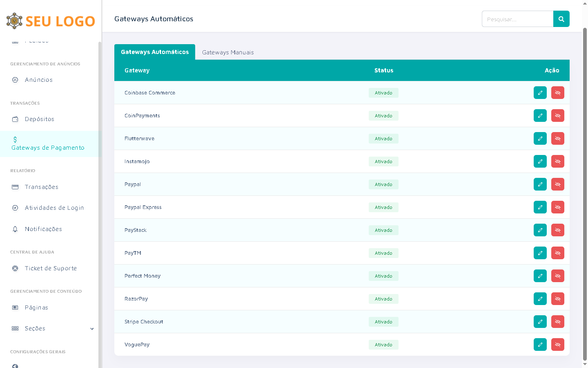Click the Notificações bell icon
This screenshot has width=588, height=368.
click(15, 229)
